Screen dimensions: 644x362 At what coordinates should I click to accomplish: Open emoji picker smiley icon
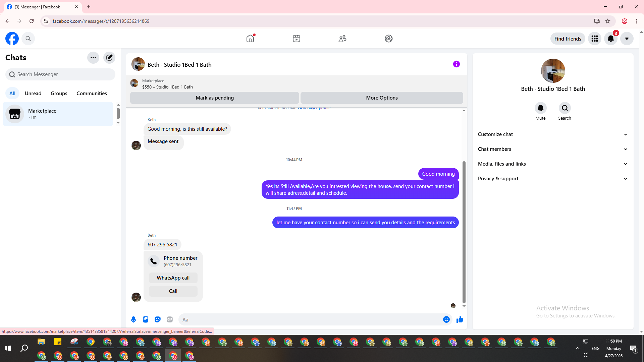446,320
